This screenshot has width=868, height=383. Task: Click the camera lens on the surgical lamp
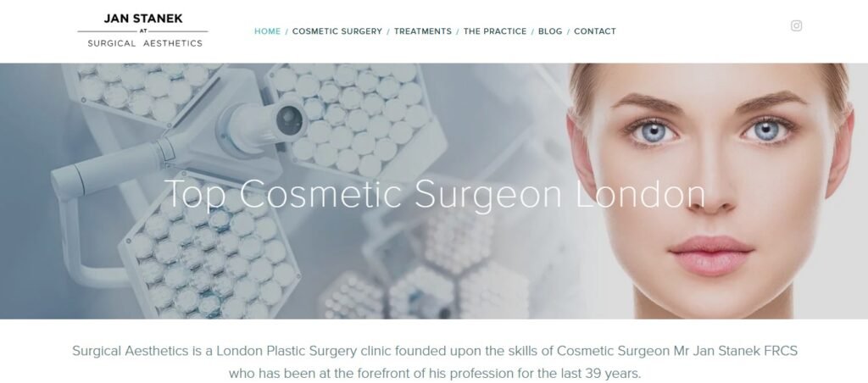(289, 120)
